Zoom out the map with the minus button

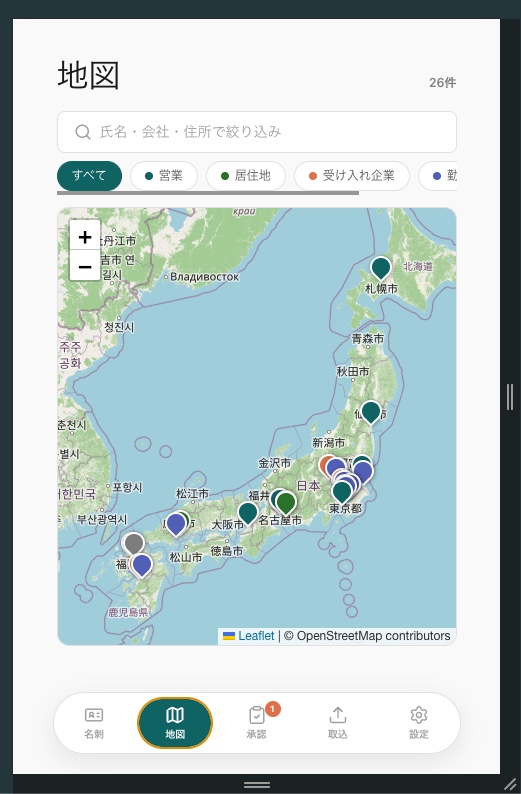pyautogui.click(x=85, y=266)
